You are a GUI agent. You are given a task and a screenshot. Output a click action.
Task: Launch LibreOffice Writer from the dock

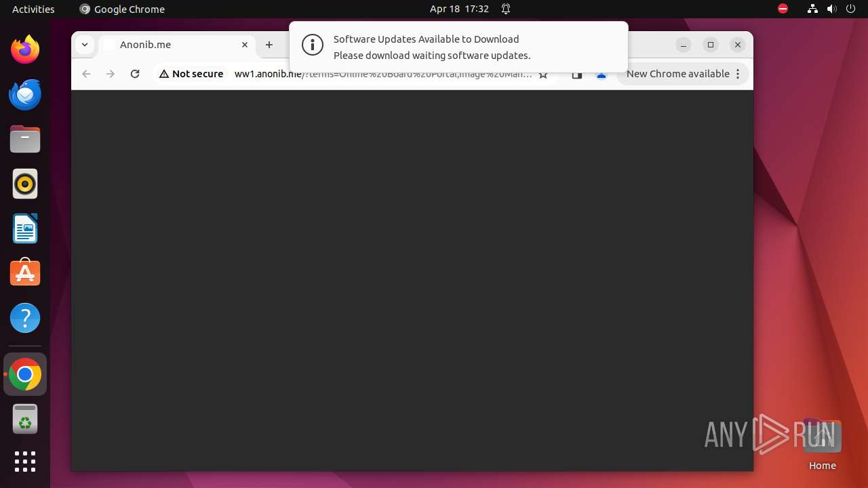click(x=25, y=228)
